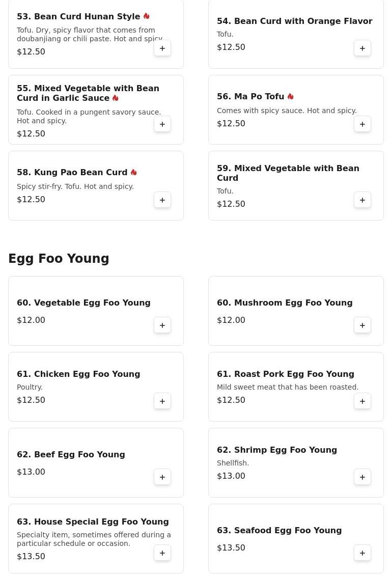Add item 55 Mixed Vegetable Garlic Sauce
The image size is (392, 576).
(162, 124)
